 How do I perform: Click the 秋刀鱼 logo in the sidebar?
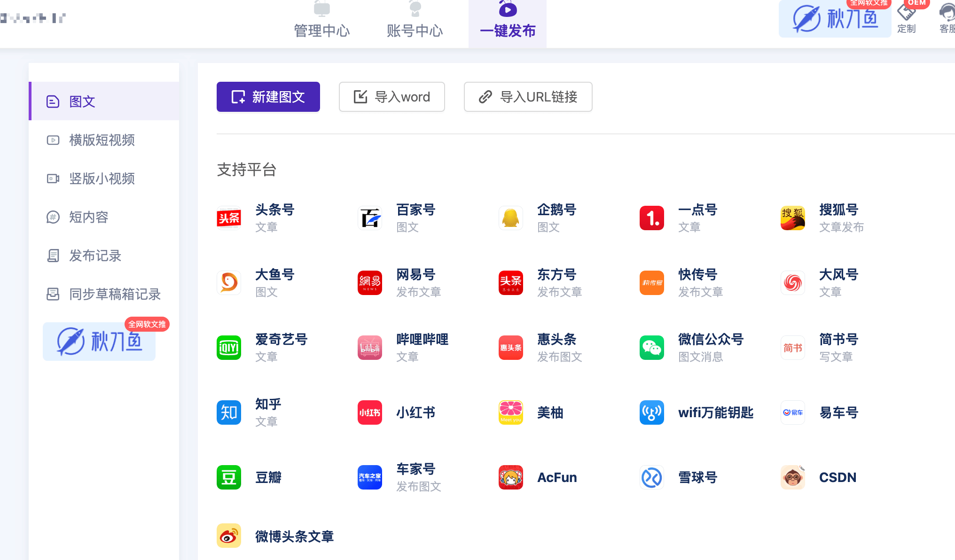coord(99,342)
